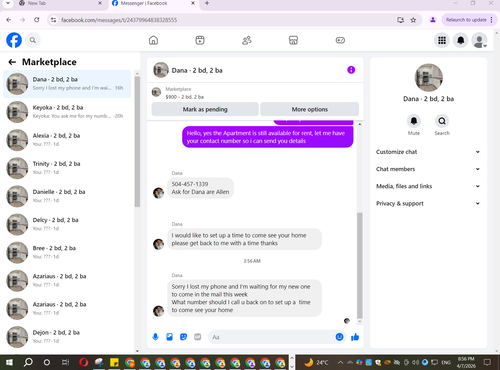Send a voice clip microphone icon
Viewport: 500px width, 370px height.
tap(155, 337)
